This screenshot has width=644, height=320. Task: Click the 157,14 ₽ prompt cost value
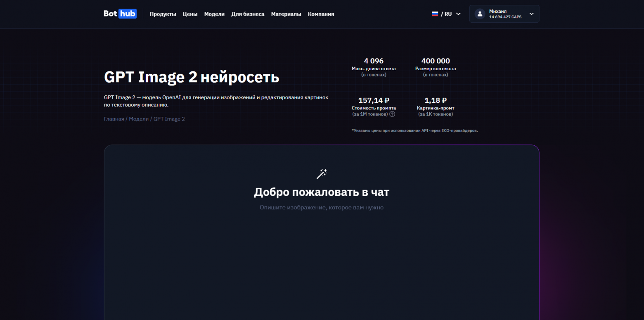(374, 100)
